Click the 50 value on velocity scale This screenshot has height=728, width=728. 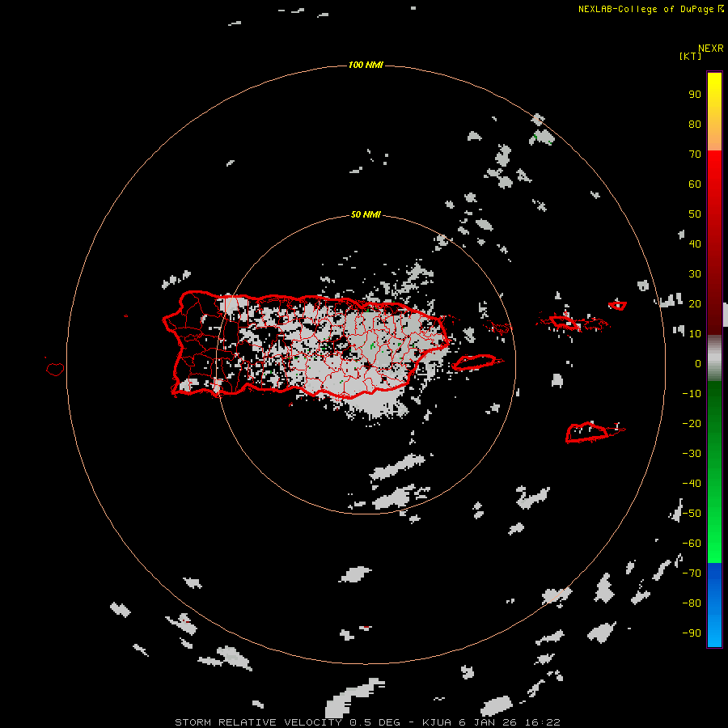tap(695, 214)
